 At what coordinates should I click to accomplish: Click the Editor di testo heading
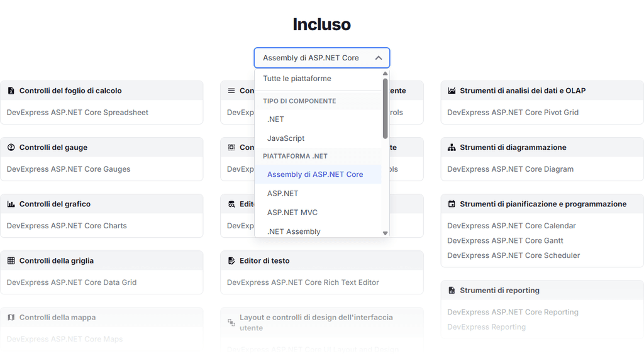(265, 261)
